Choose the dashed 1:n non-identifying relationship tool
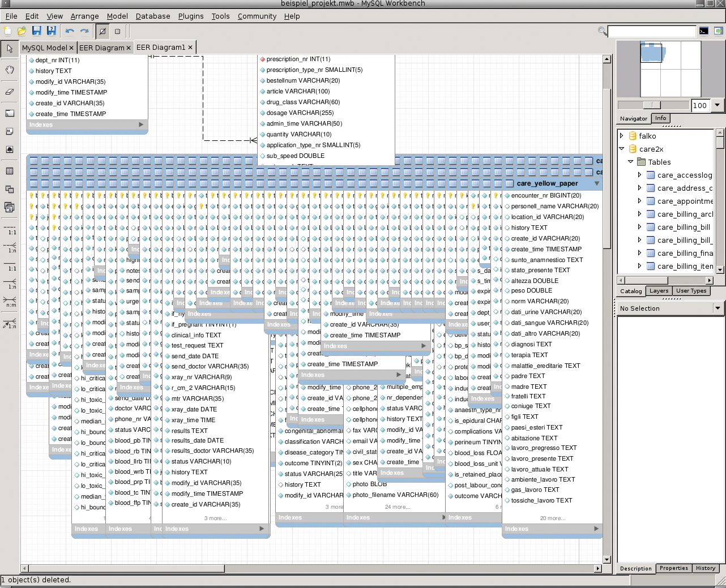 10,247
